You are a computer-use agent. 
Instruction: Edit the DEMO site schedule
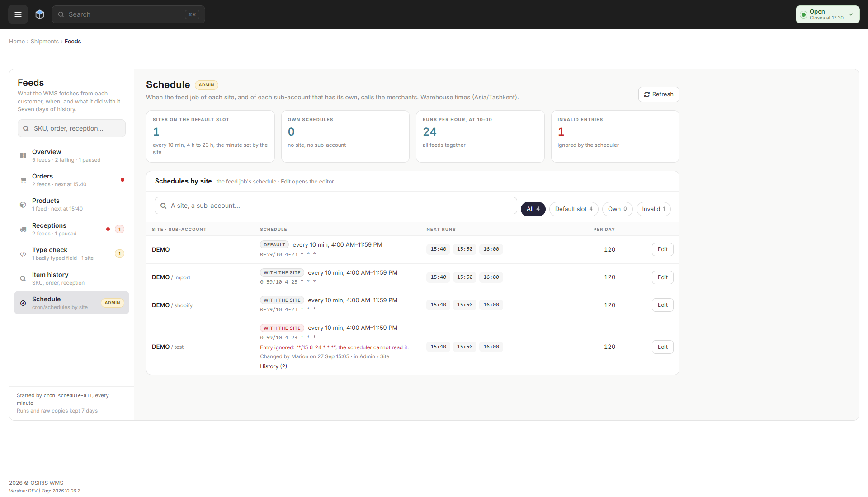pyautogui.click(x=662, y=249)
